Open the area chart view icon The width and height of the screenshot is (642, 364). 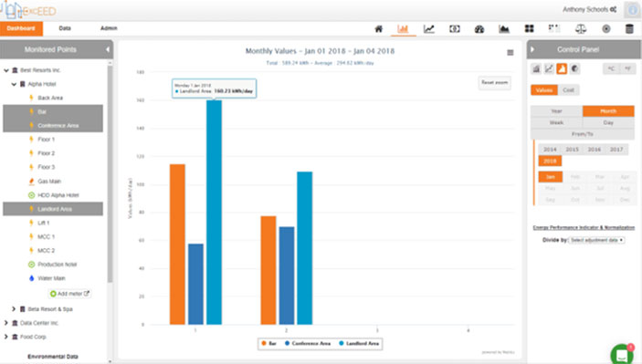[x=503, y=28]
